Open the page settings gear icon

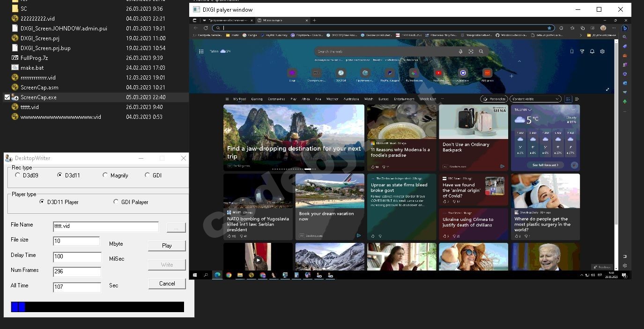tap(602, 51)
